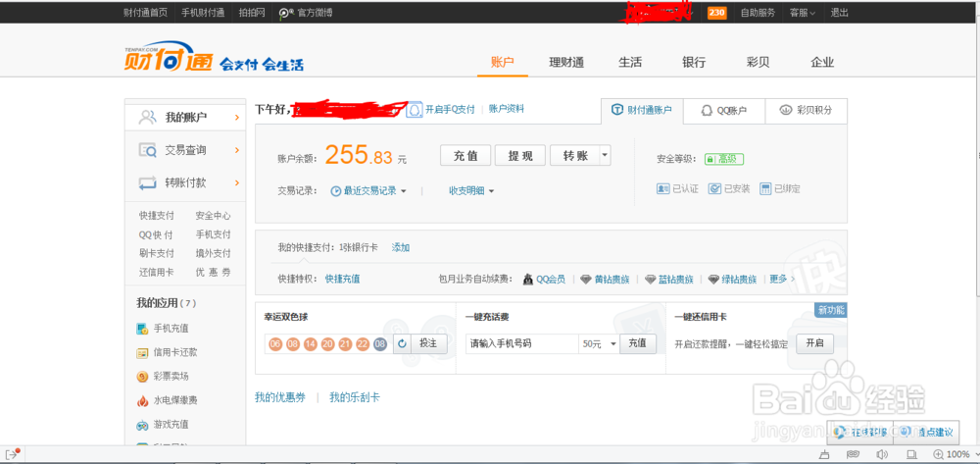Switch to the 理财通 tab
This screenshot has height=464, width=980.
[x=566, y=63]
